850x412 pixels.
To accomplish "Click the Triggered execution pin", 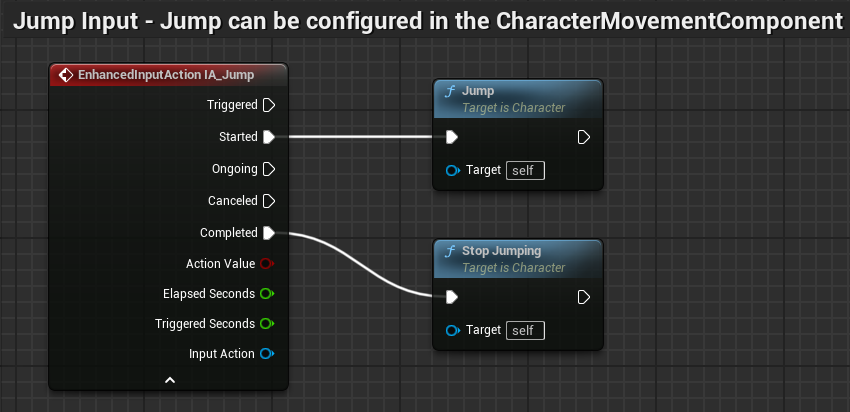I will (268, 105).
